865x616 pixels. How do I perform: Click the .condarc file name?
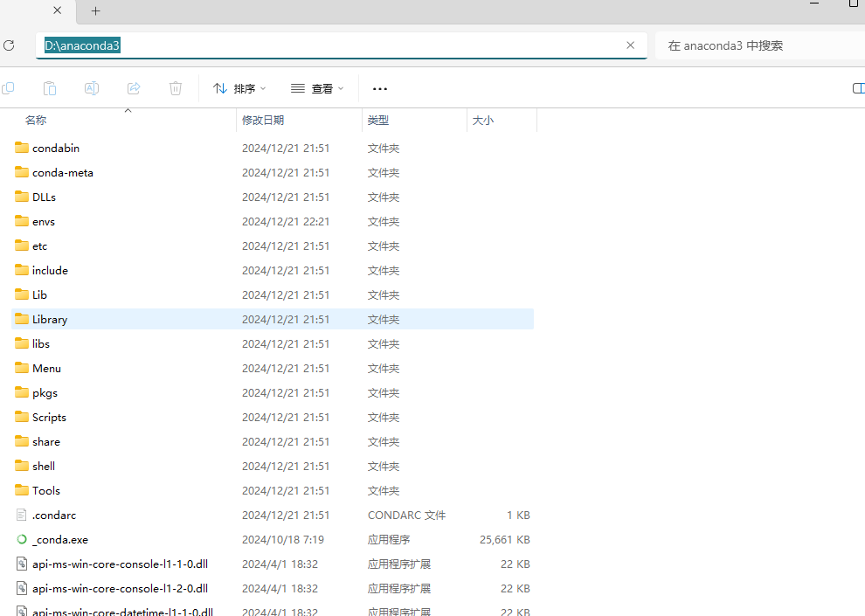pos(54,515)
